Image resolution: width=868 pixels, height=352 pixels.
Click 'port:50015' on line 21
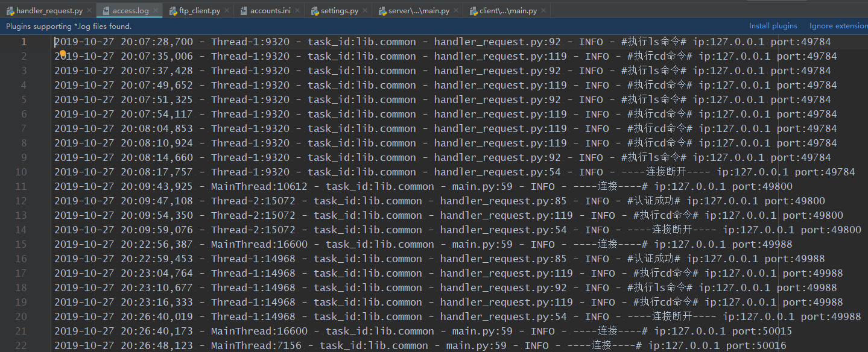pos(762,331)
